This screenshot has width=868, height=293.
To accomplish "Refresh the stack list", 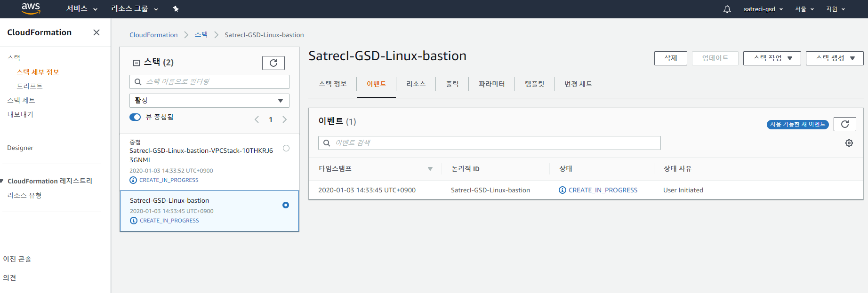I will [273, 63].
